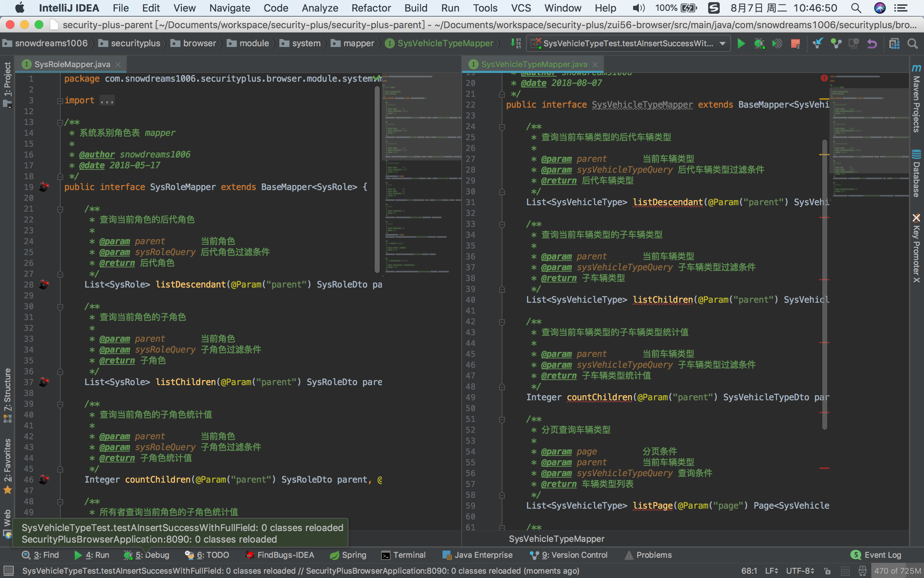
Task: Toggle the Favorites tool window
Action: point(7,466)
